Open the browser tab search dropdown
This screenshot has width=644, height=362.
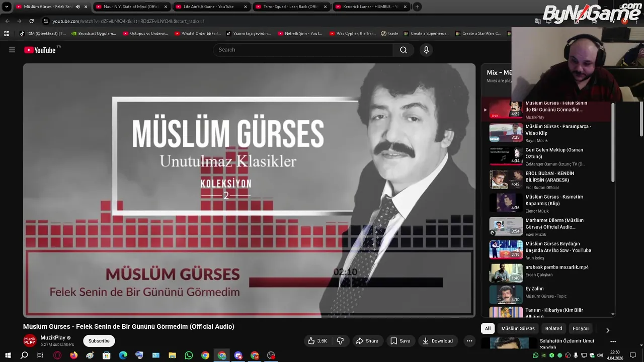pos(7,7)
